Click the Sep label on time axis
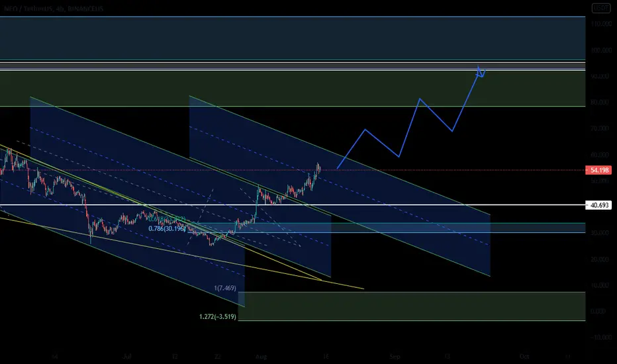The image size is (617, 364). point(395,357)
